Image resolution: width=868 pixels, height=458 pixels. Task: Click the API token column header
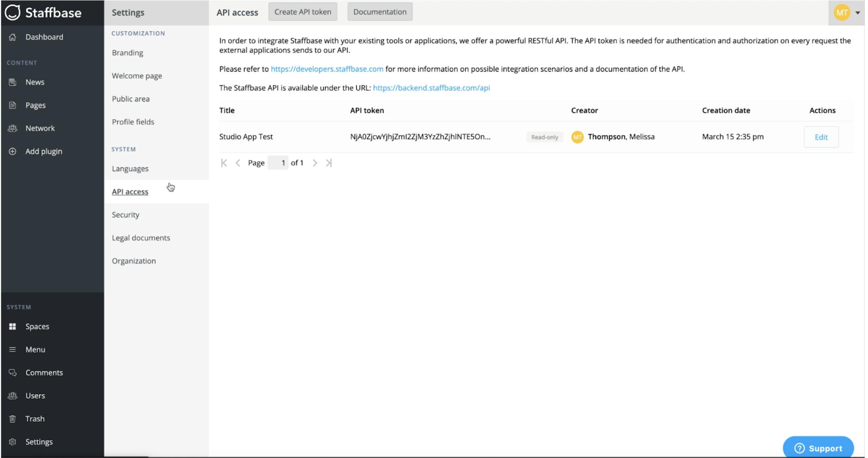(367, 110)
